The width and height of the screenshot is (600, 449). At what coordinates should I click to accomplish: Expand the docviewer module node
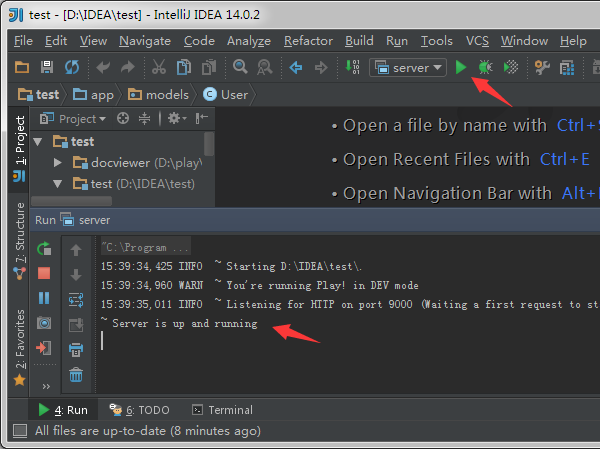click(57, 163)
